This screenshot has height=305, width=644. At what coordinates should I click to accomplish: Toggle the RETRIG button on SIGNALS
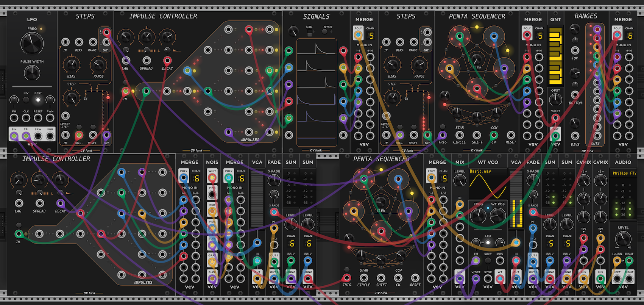pyautogui.click(x=325, y=32)
